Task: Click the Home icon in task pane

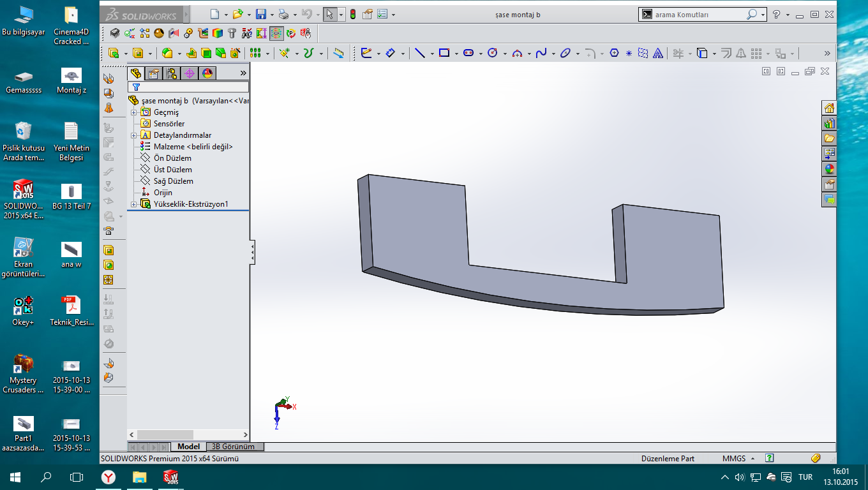Action: tap(829, 108)
